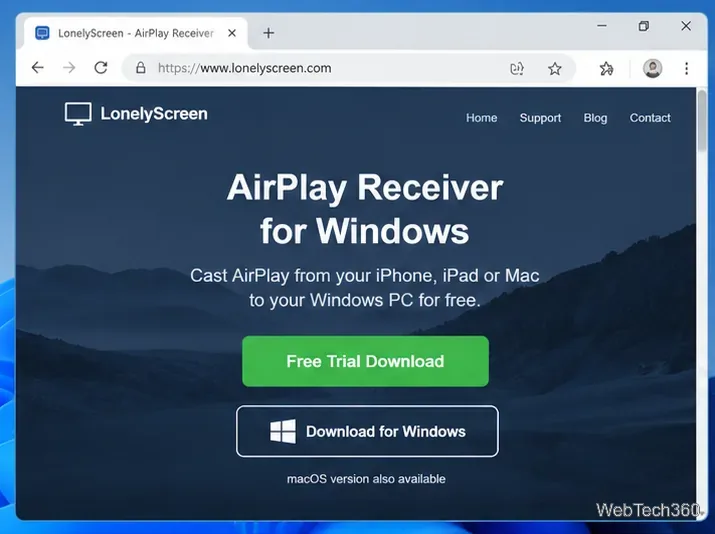This screenshot has width=715, height=534.
Task: Open the Blog nav link
Action: coord(595,118)
